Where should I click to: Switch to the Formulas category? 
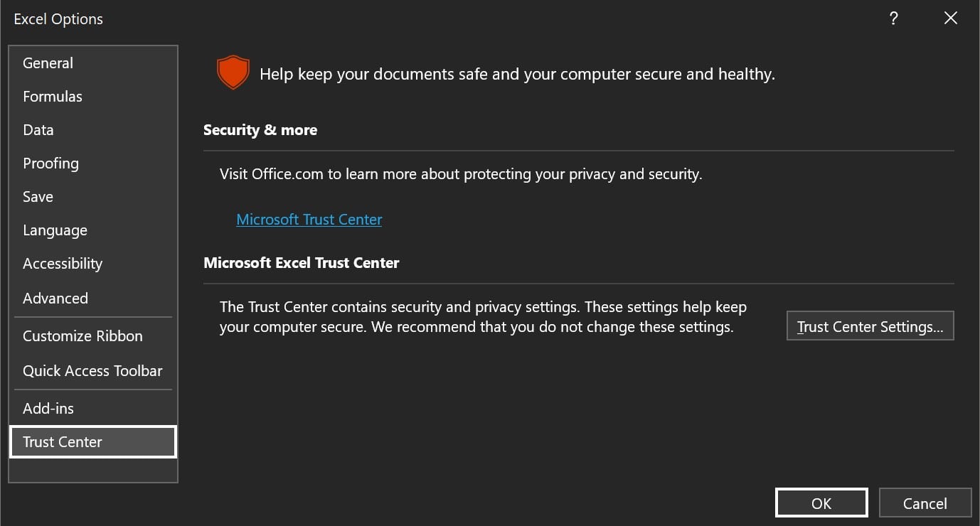pos(53,97)
